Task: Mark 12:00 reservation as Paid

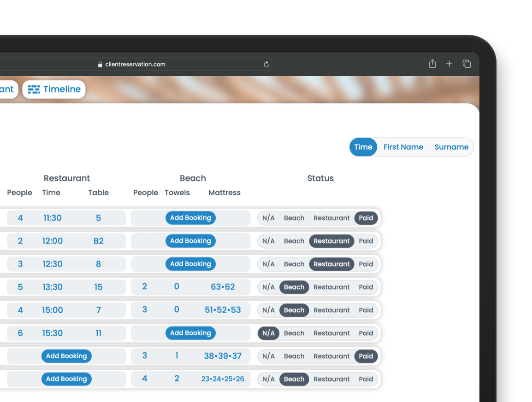Action: point(366,241)
